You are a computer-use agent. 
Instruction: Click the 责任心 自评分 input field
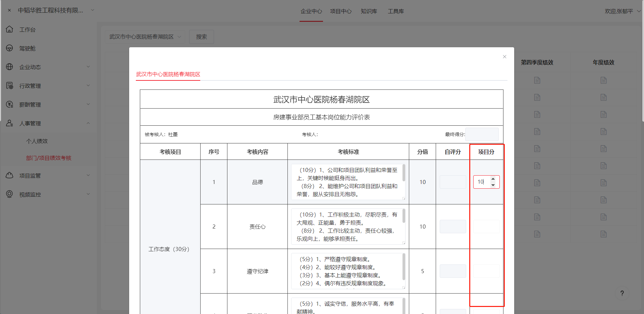pos(453,227)
